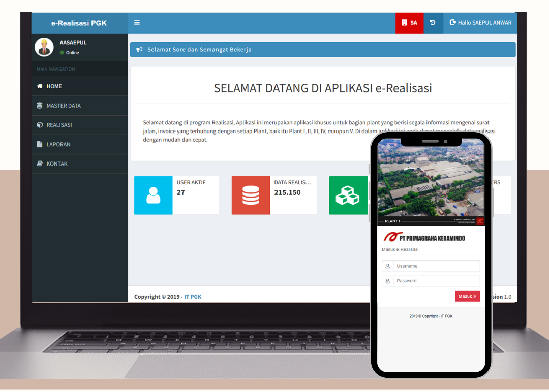
Task: Click the database icon beside MASTER DATA
Action: coord(40,105)
